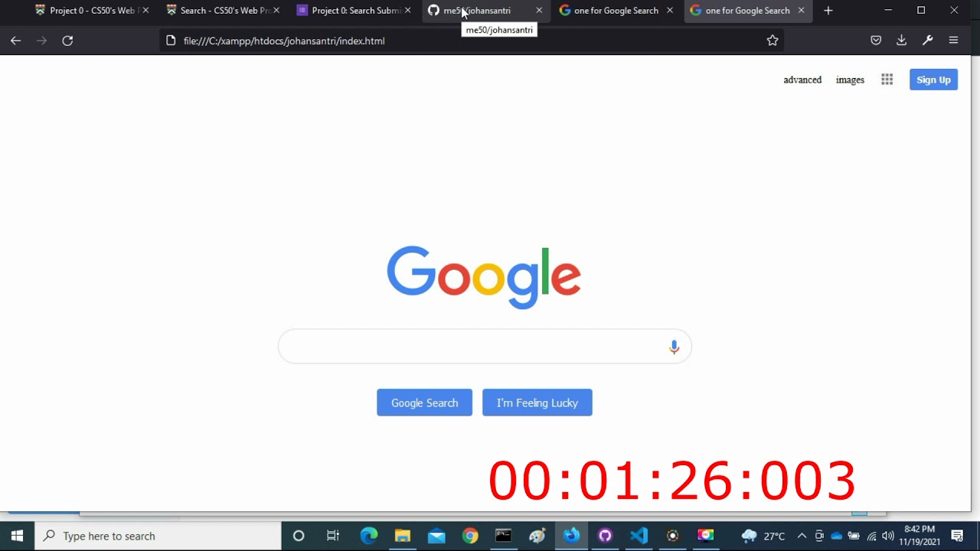The image size is (980, 551).
Task: Open the Google apps grid icon
Action: (887, 80)
